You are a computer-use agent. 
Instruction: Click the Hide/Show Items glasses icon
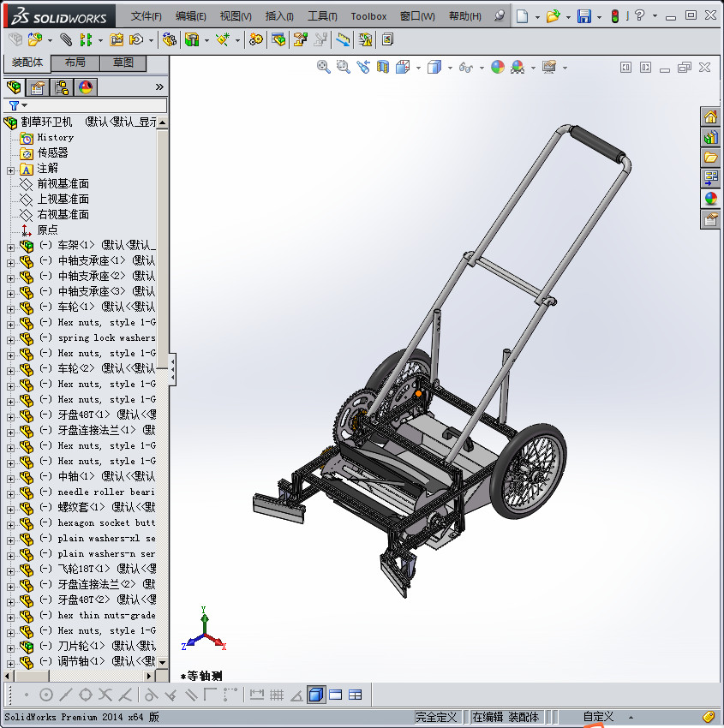[466, 68]
